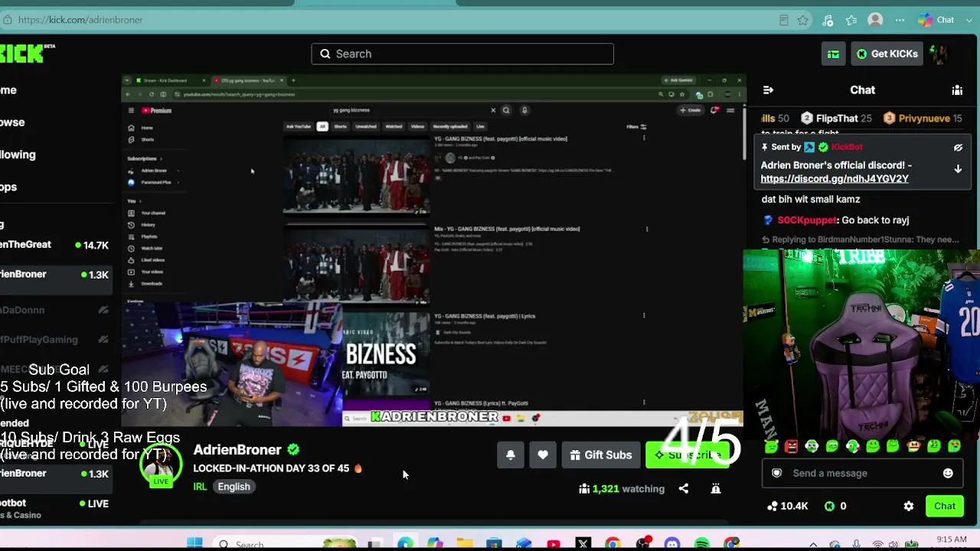Viewport: 980px width, 551px height.
Task: Open chat settings gear icon
Action: [x=909, y=507]
